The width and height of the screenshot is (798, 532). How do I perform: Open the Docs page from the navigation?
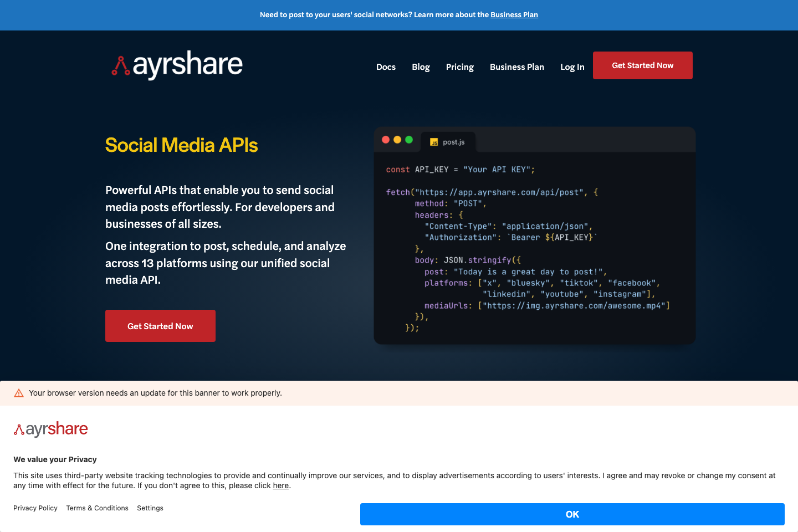(x=386, y=66)
